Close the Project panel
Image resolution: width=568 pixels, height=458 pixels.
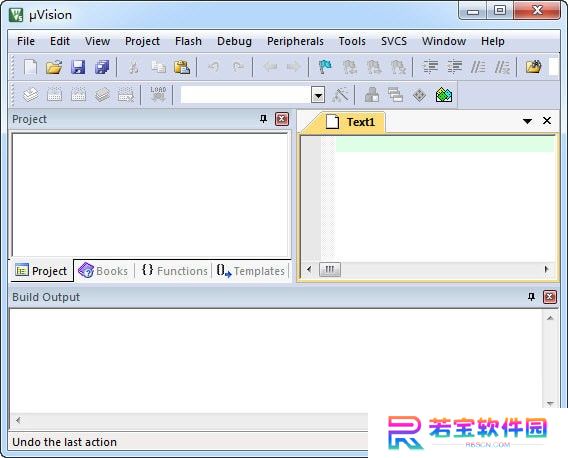pos(282,119)
